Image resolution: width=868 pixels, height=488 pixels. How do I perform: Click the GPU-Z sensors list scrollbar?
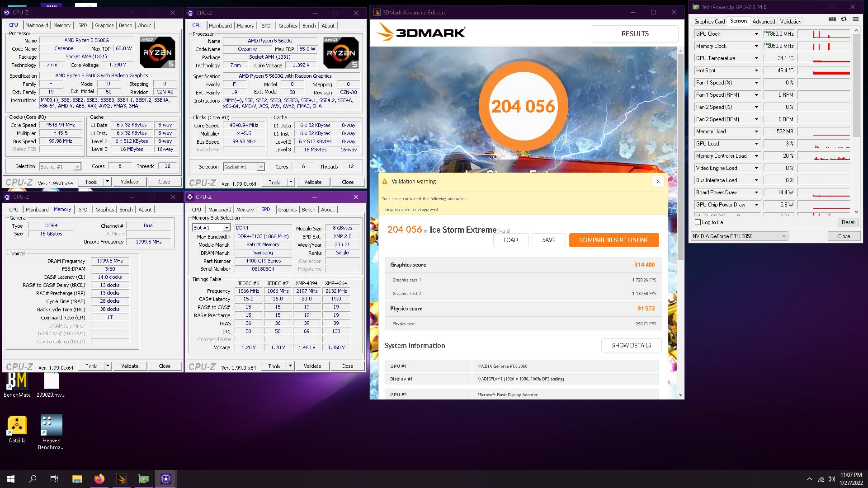tap(856, 85)
